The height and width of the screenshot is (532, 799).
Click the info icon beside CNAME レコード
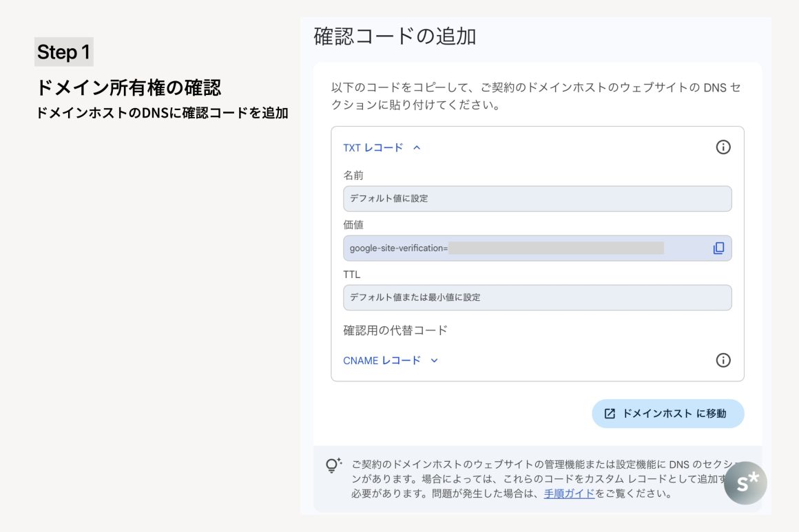[x=723, y=360]
